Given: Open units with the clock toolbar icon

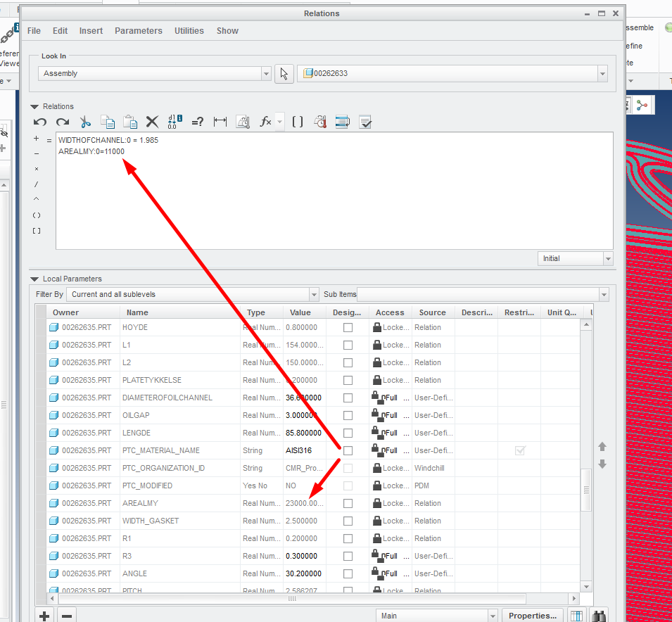Looking at the screenshot, I should click(x=319, y=122).
